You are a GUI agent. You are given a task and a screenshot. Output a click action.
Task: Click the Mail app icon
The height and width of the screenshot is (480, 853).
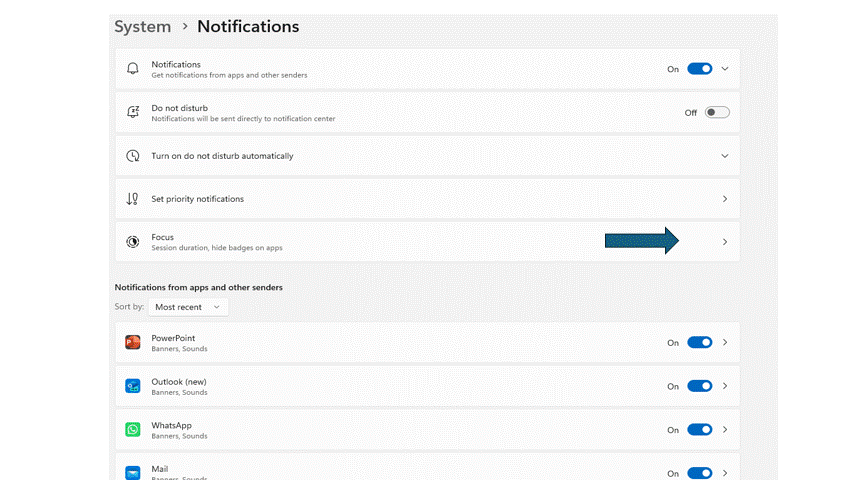point(133,472)
